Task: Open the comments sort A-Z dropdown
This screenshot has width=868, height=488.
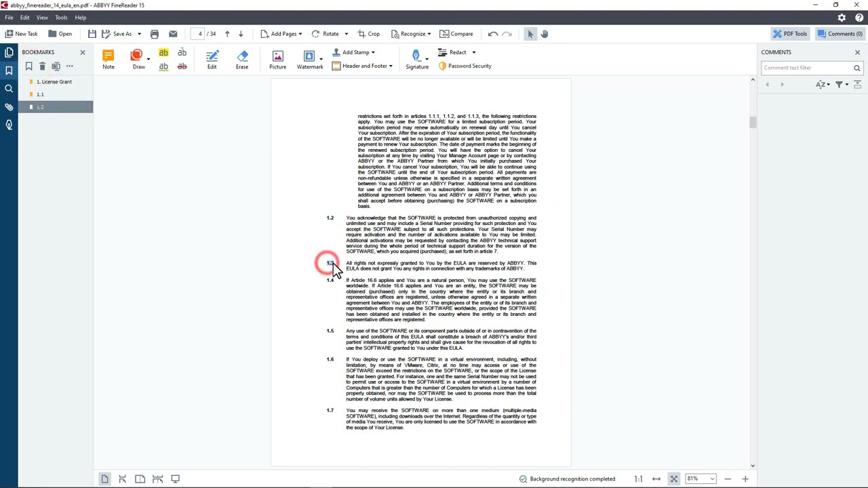Action: 823,85
